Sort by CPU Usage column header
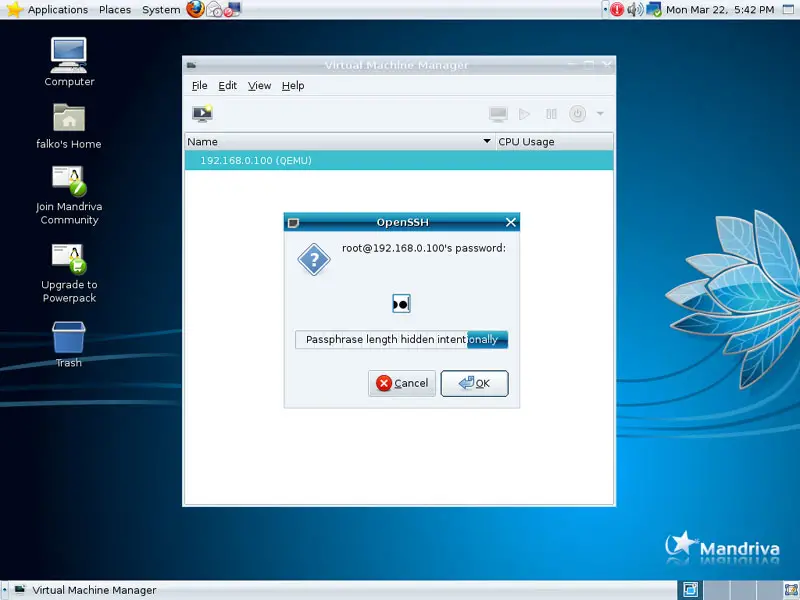 [554, 142]
